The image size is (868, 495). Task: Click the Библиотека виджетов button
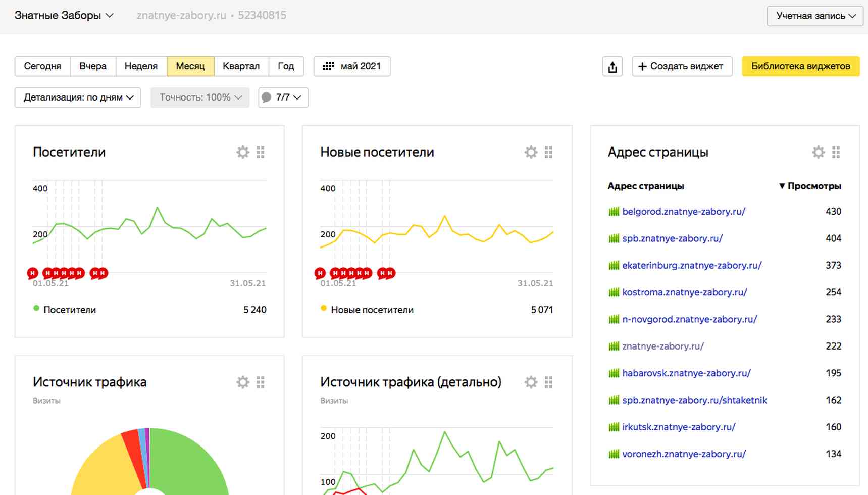point(800,66)
